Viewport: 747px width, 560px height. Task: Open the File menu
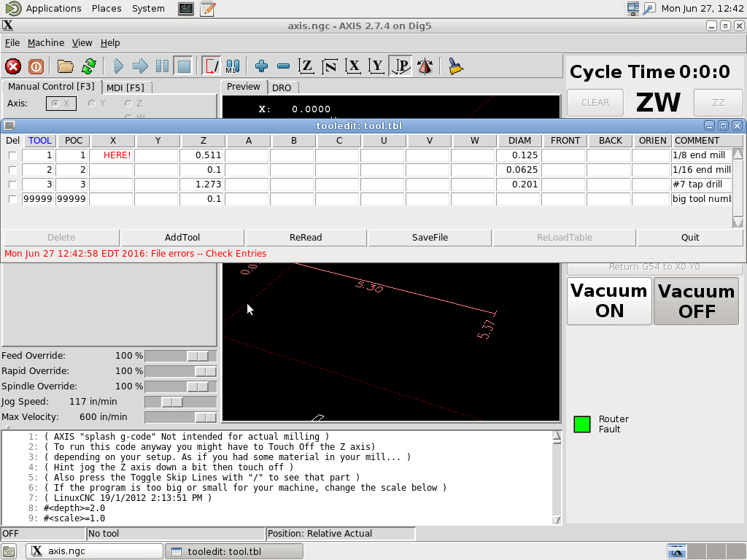click(12, 43)
